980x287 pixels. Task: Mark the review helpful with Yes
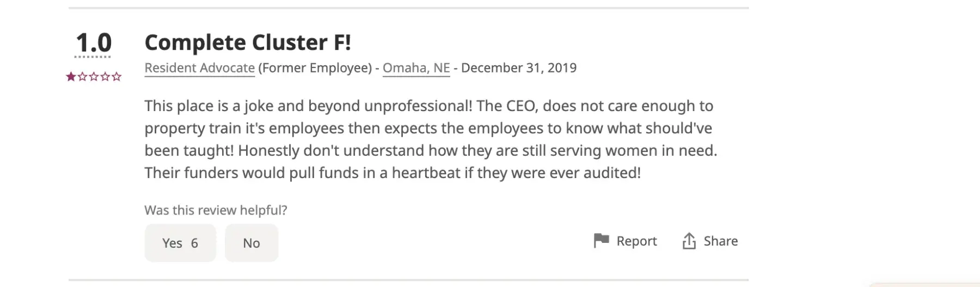click(x=180, y=243)
